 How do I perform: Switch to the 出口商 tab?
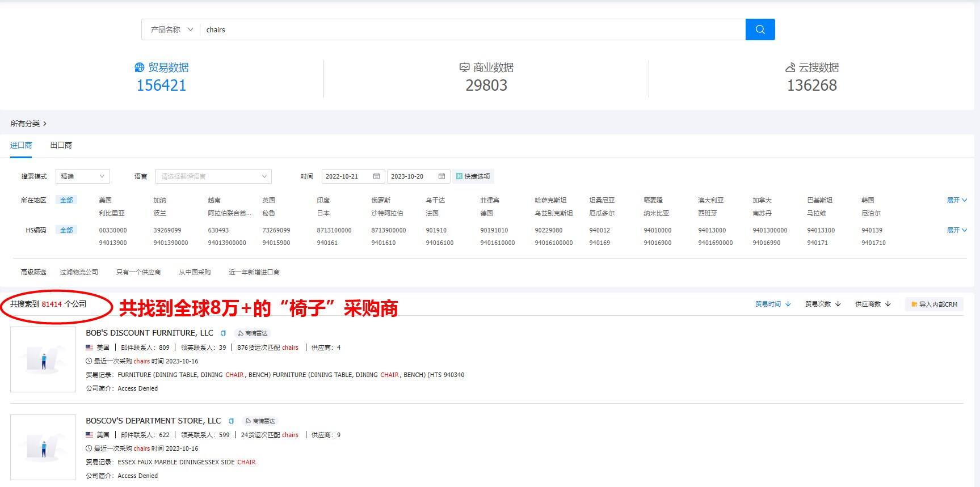61,145
